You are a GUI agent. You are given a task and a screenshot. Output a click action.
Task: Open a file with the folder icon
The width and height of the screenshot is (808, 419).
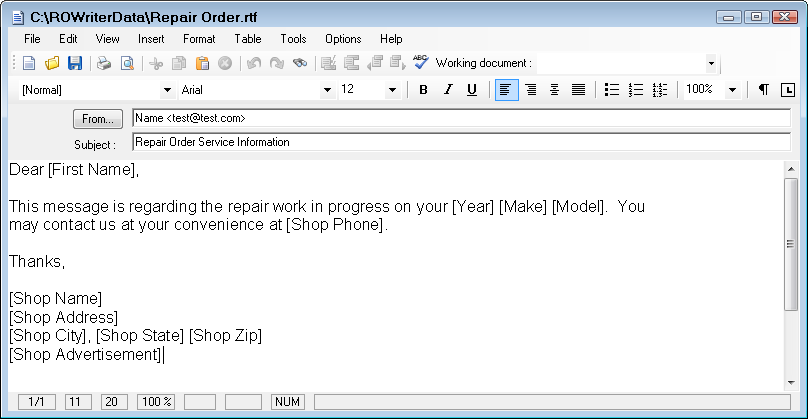pos(52,64)
